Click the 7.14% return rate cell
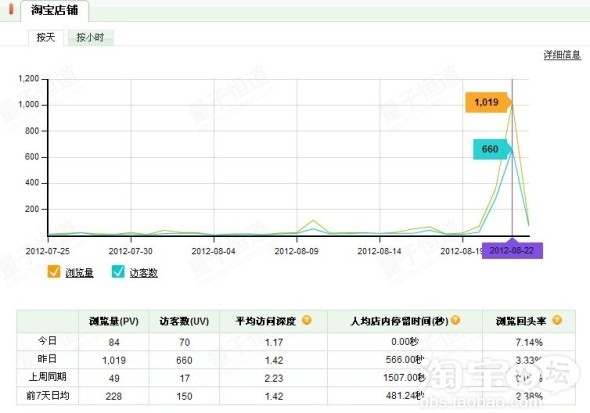The image size is (590, 413). 529,342
